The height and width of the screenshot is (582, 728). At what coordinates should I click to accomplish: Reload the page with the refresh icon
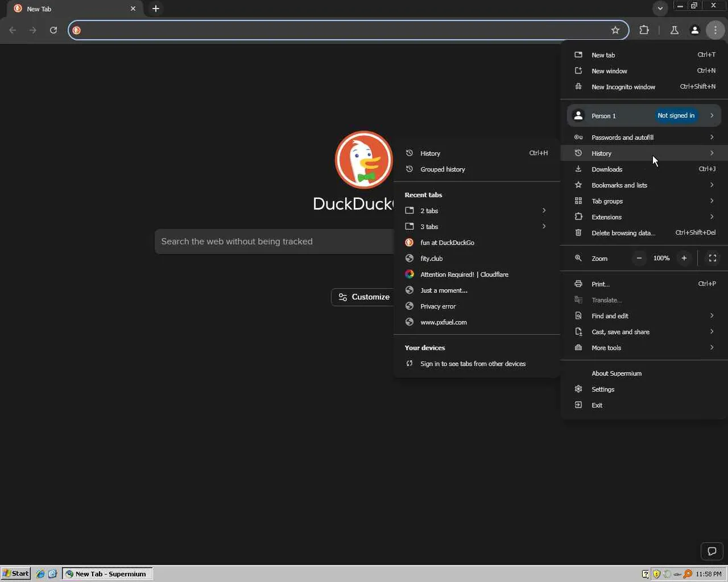coord(53,30)
